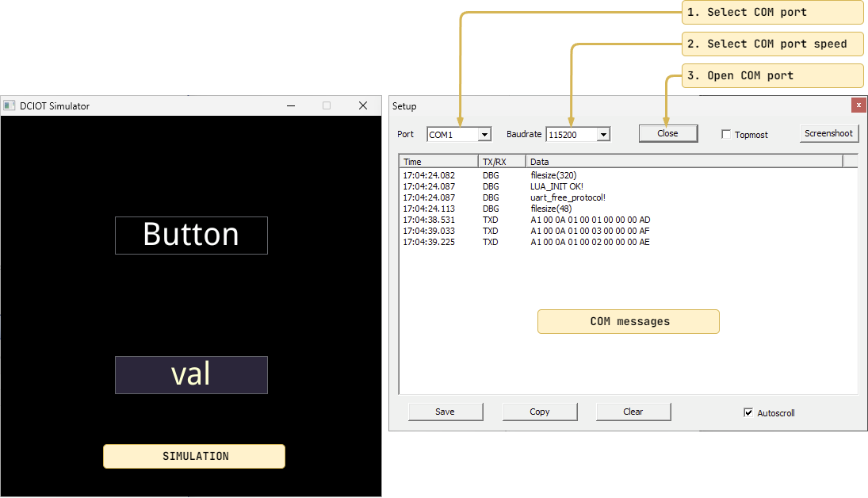Take a capture with Screenshoot button

tap(828, 133)
